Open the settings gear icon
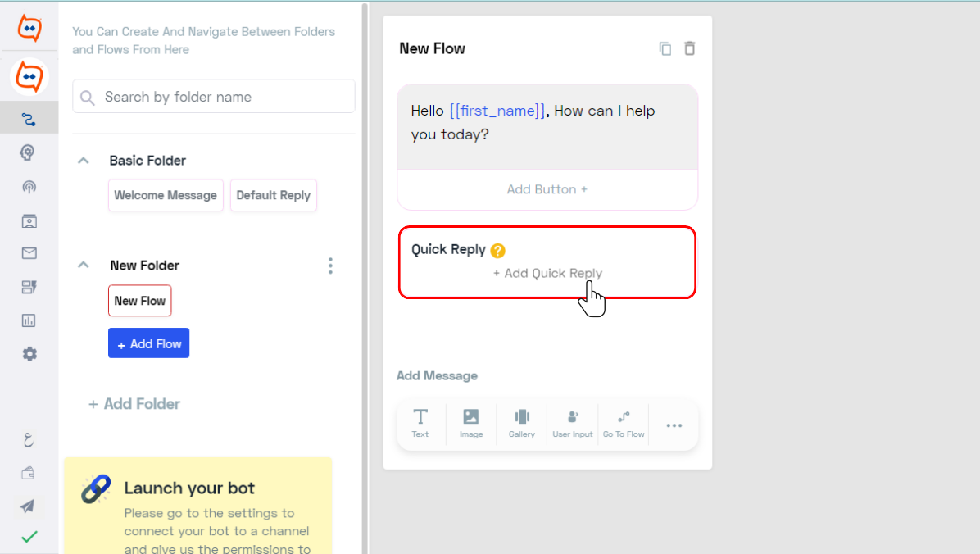This screenshot has height=554, width=980. click(x=29, y=354)
